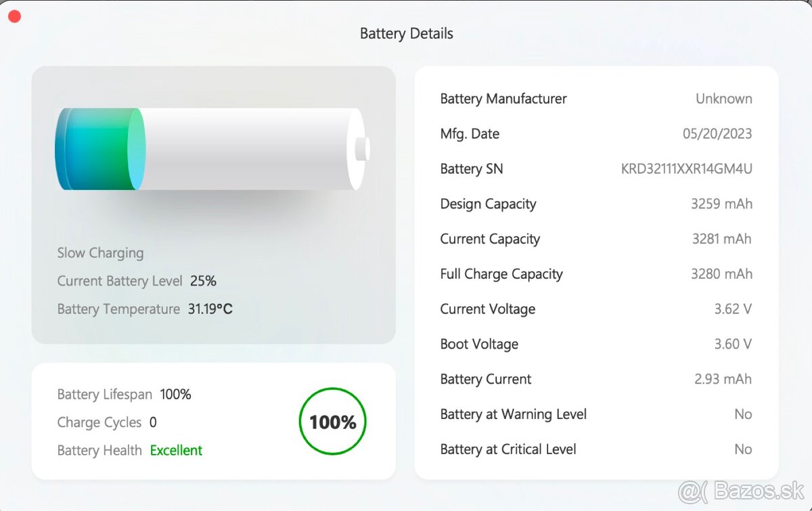The height and width of the screenshot is (511, 812).
Task: Click the Battery Lifespan 100% value
Action: click(175, 395)
